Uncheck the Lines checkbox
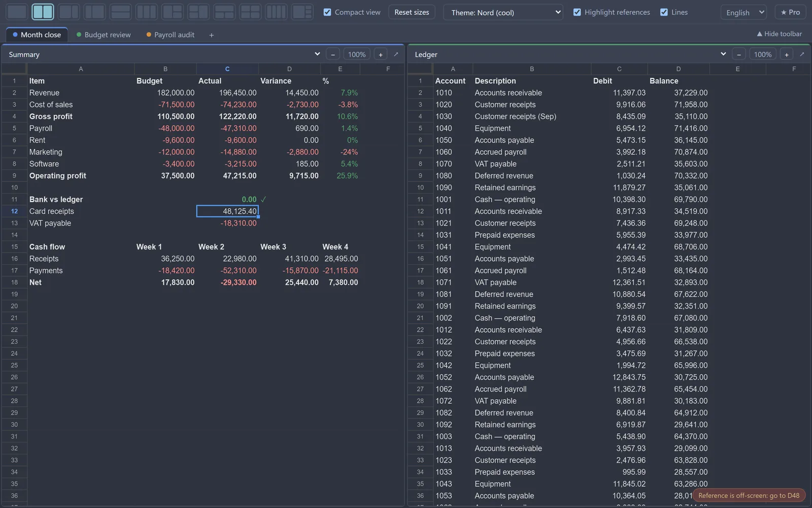 pos(664,12)
